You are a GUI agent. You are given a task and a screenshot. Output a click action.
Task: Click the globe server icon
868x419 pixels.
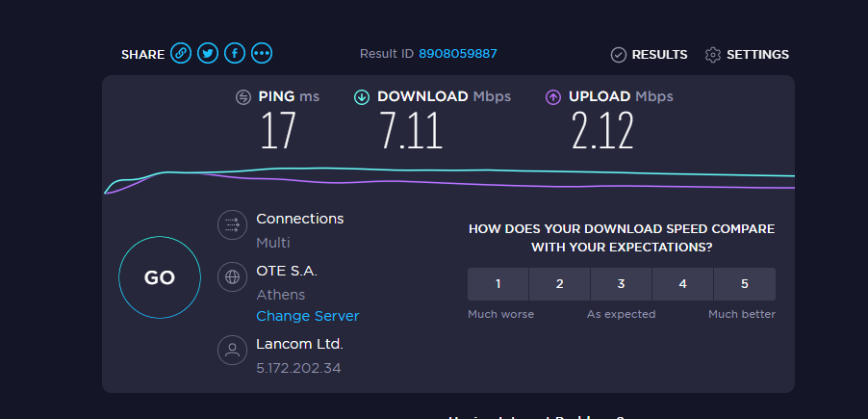232,276
